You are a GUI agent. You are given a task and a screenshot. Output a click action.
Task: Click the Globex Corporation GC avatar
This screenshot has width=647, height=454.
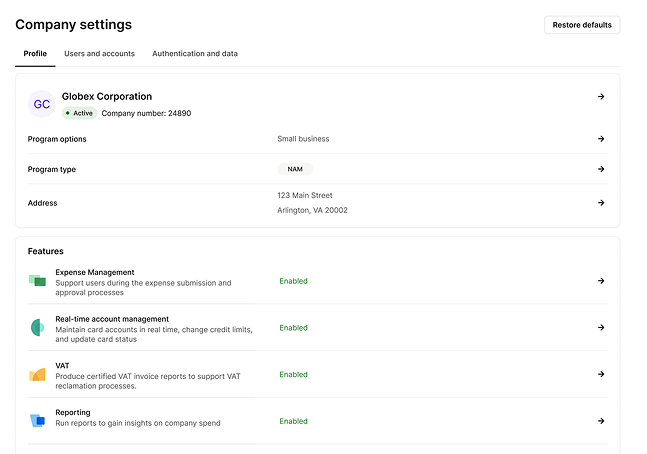click(41, 104)
